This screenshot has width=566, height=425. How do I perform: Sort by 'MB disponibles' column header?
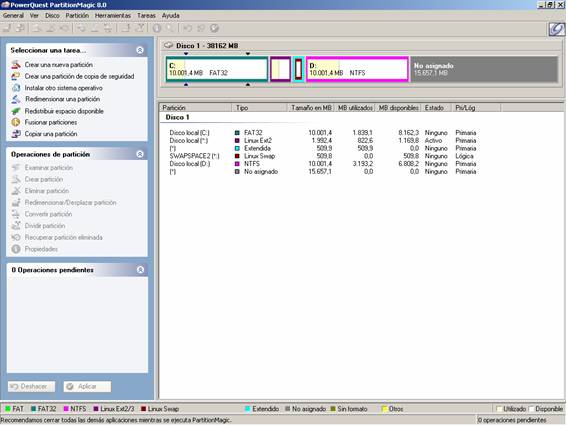(398, 108)
